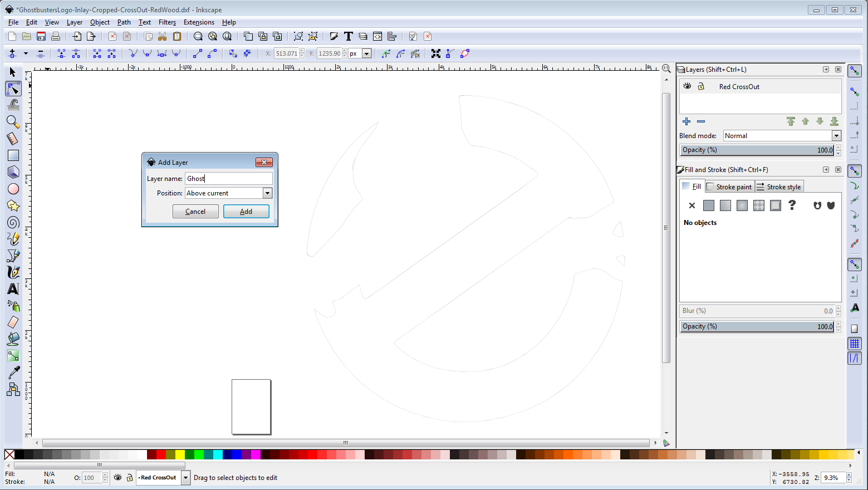
Task: Select the Spiral tool
Action: pyautogui.click(x=12, y=222)
